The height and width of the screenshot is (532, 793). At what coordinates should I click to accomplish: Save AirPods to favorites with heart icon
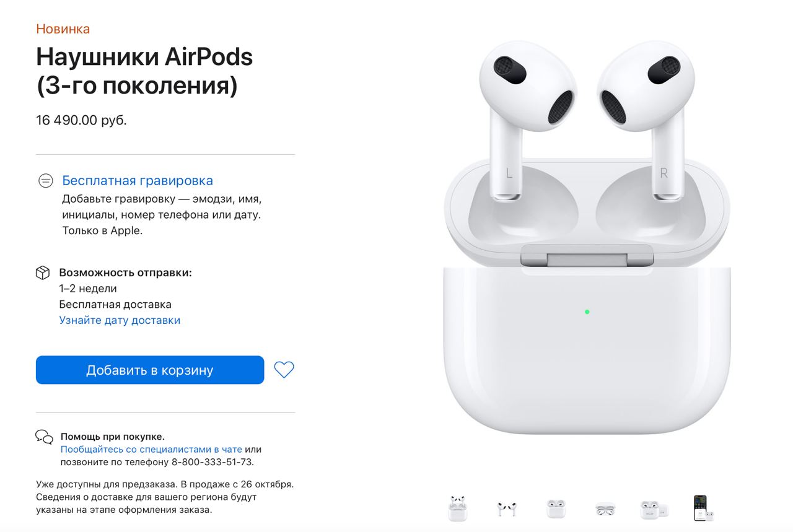point(284,370)
